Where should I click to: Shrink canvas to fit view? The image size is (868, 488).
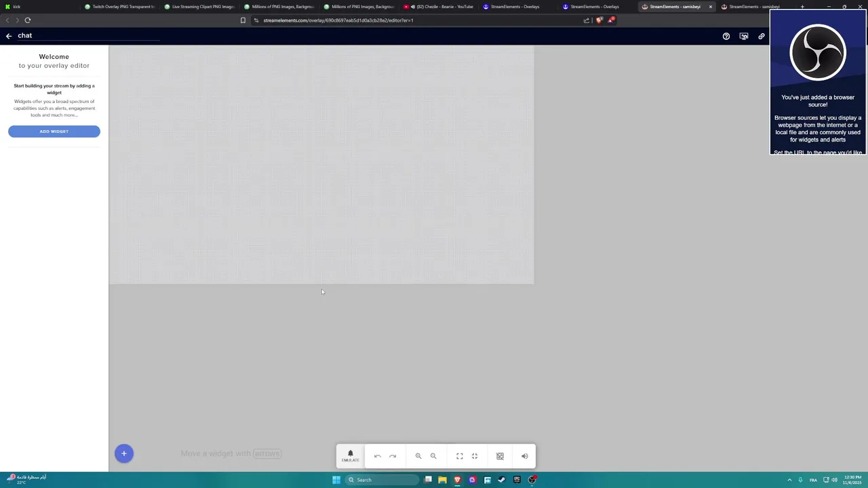[x=475, y=456]
